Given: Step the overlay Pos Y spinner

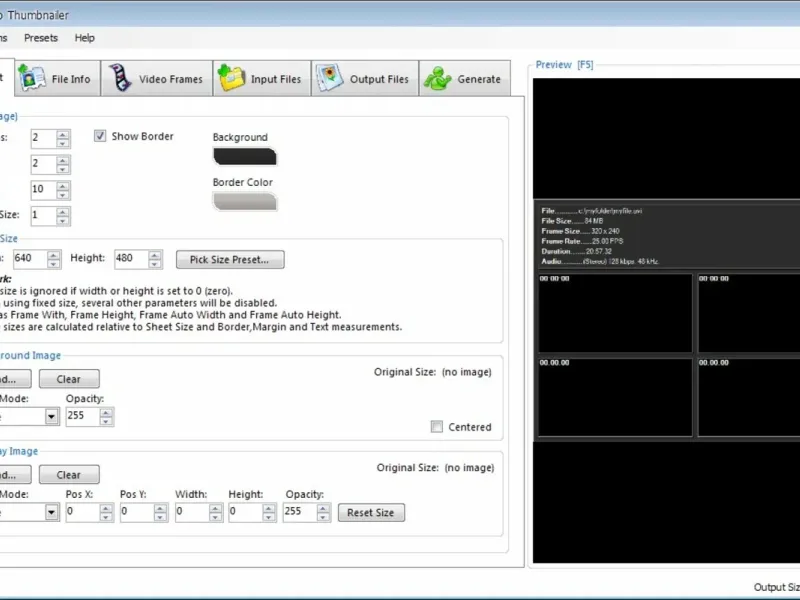Looking at the screenshot, I should [160, 512].
